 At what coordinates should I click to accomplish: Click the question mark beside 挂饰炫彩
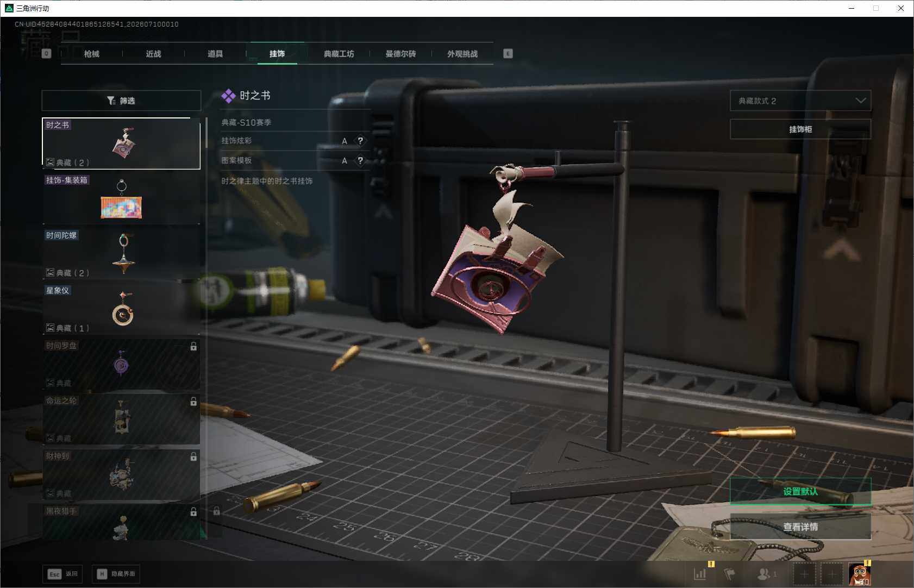(x=360, y=141)
